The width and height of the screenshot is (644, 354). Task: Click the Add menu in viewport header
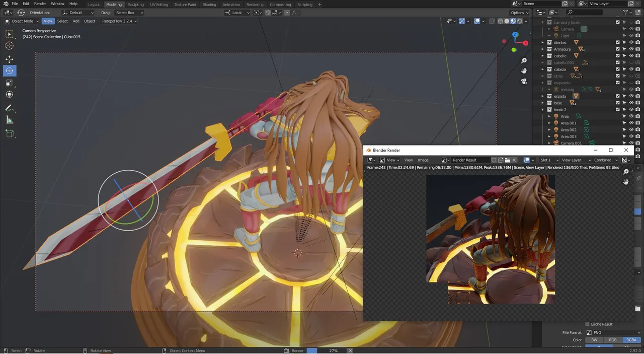[x=76, y=21]
